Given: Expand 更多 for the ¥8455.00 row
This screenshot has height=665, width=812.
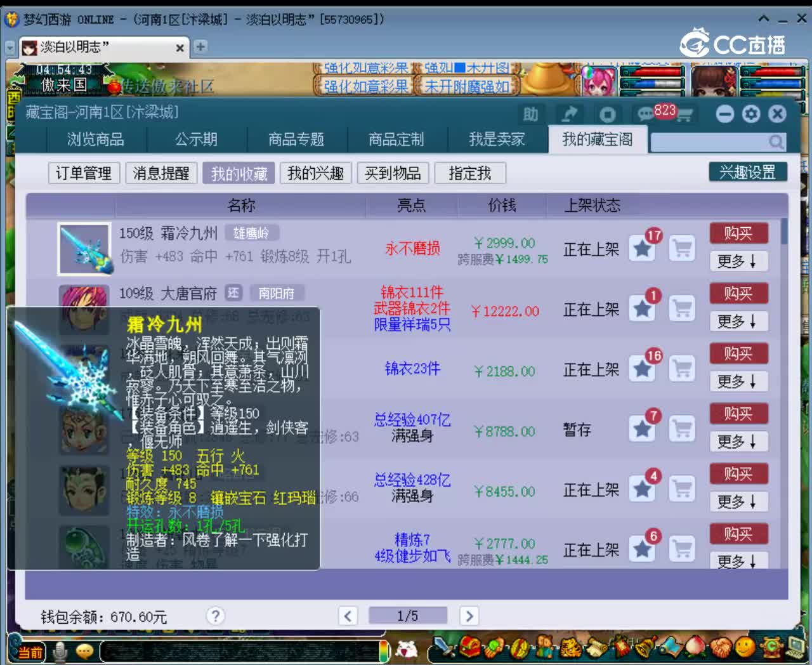Looking at the screenshot, I should point(738,501).
